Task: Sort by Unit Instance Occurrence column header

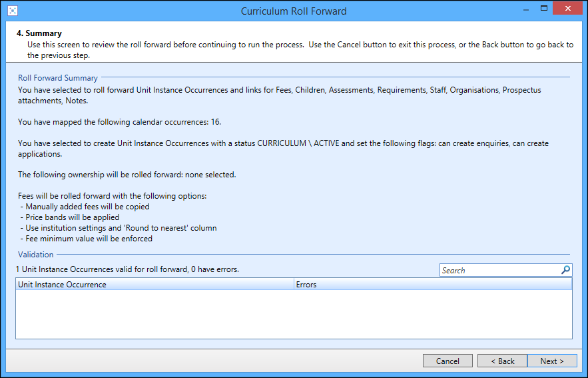Action: (x=154, y=285)
